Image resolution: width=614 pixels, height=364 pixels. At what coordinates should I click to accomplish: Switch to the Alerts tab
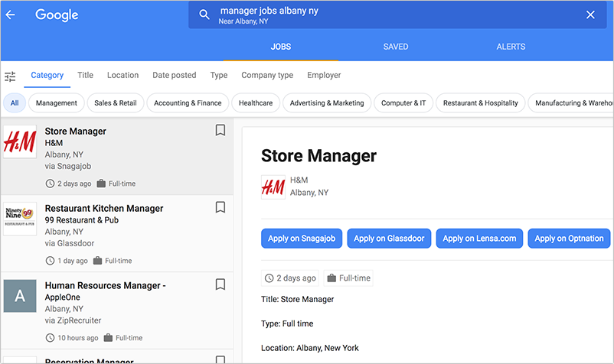click(x=511, y=47)
